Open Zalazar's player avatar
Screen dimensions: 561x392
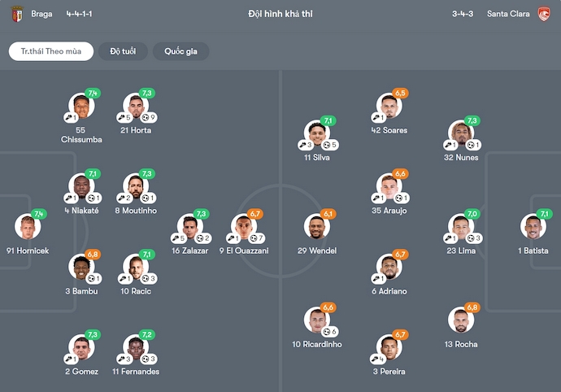coord(189,227)
